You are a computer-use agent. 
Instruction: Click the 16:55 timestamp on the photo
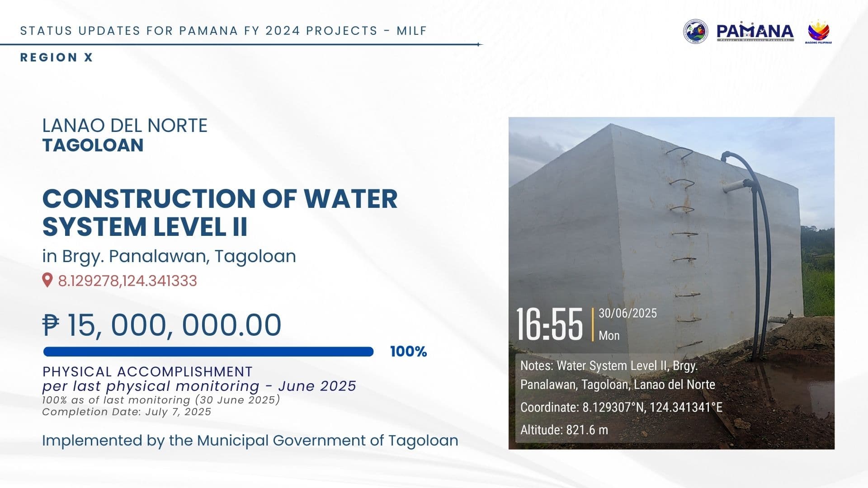[549, 324]
